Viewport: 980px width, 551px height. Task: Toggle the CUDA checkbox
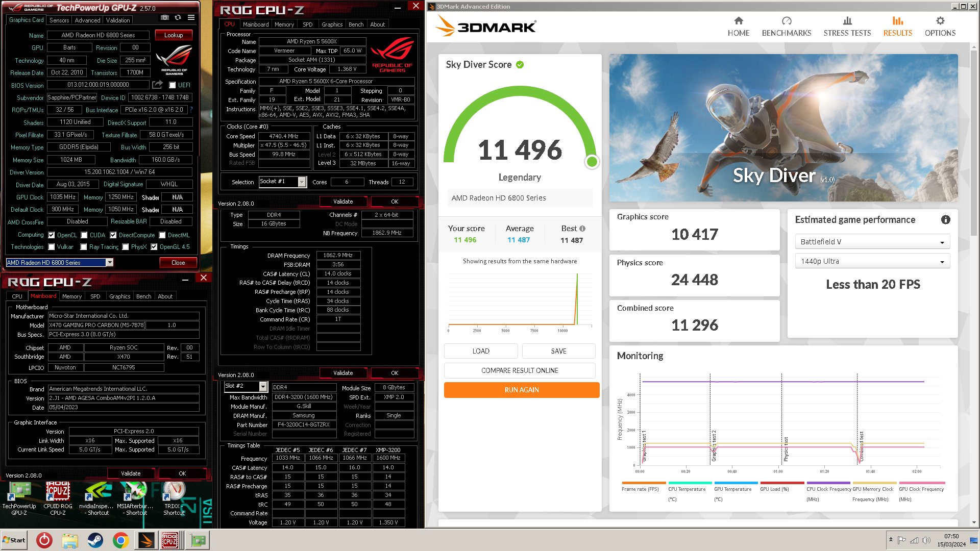[84, 235]
